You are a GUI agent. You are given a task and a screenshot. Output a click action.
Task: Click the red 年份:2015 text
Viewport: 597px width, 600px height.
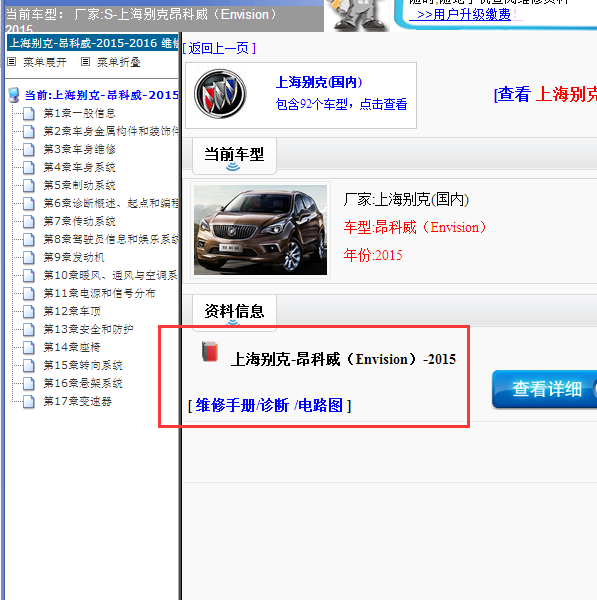[373, 255]
